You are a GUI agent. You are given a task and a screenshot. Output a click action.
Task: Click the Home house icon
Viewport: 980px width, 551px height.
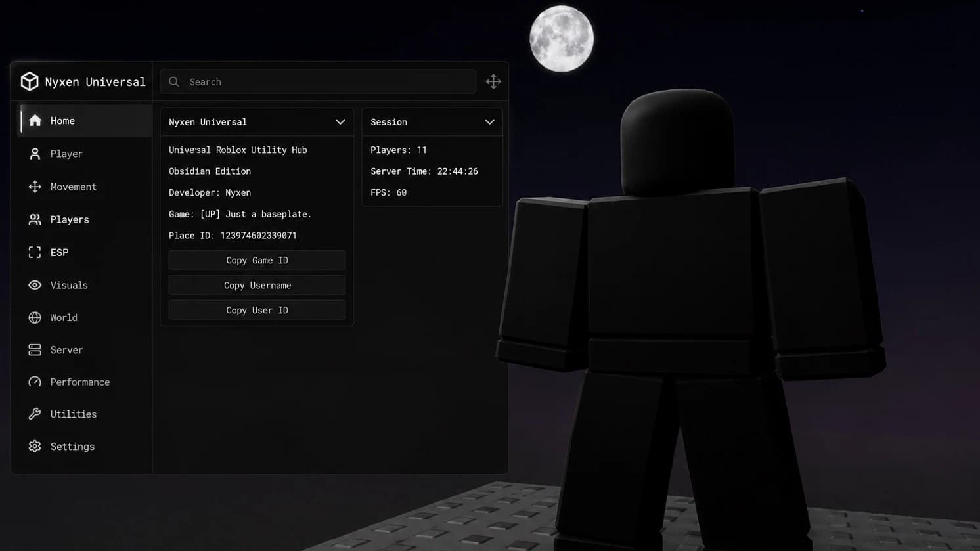pos(35,121)
